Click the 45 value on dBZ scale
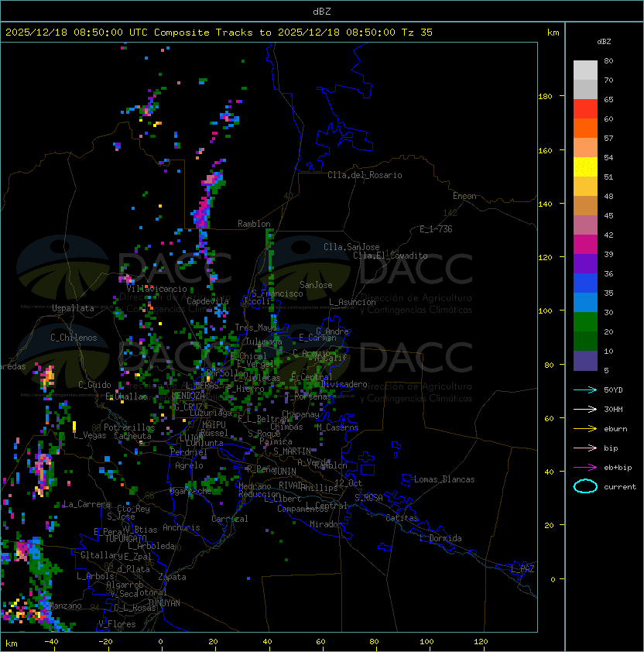 click(608, 215)
